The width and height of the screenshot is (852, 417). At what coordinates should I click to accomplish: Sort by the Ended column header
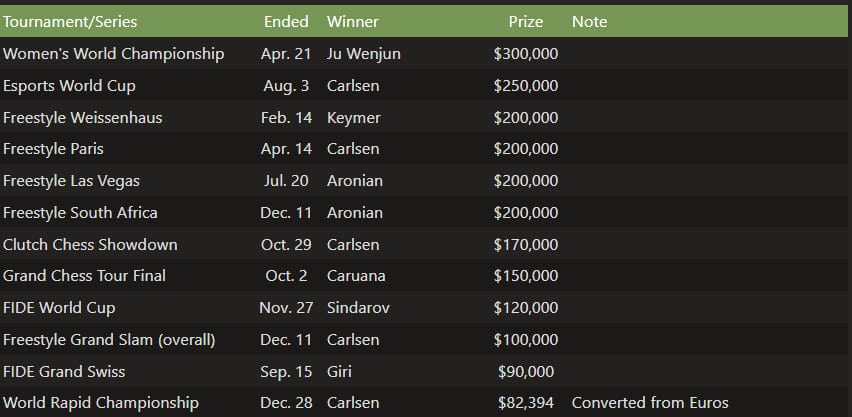point(286,21)
